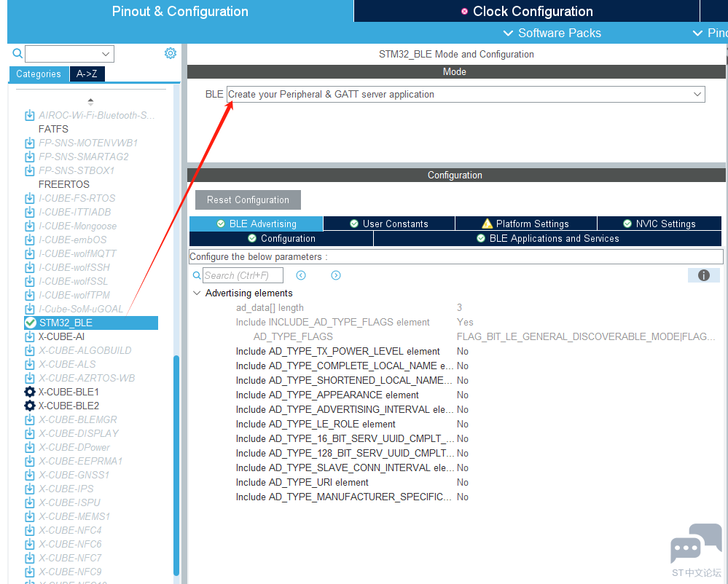
Task: Switch to Clock Configuration tab
Action: tap(527, 11)
